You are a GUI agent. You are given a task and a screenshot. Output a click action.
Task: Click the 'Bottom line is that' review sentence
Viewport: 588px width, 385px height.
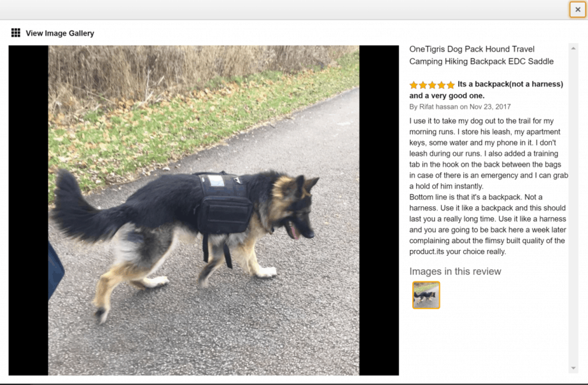coord(488,224)
